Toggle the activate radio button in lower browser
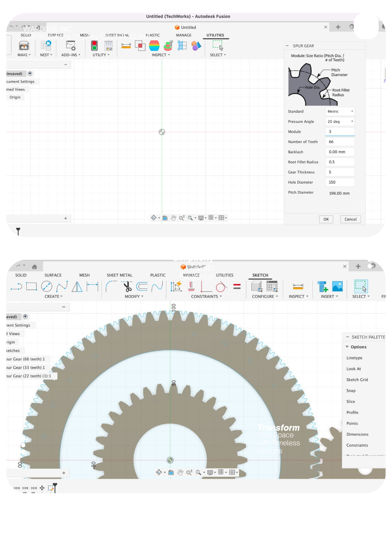The width and height of the screenshot is (392, 555). pos(25,317)
